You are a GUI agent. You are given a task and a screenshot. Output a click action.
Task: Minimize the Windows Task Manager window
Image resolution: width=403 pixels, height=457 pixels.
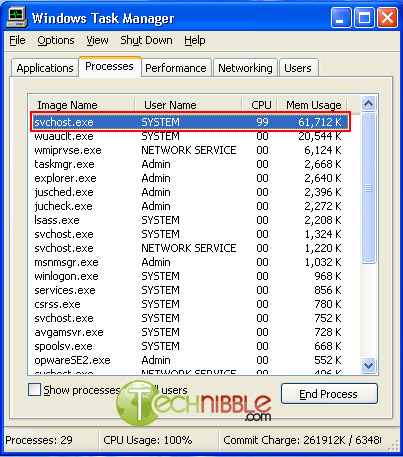coord(341,18)
